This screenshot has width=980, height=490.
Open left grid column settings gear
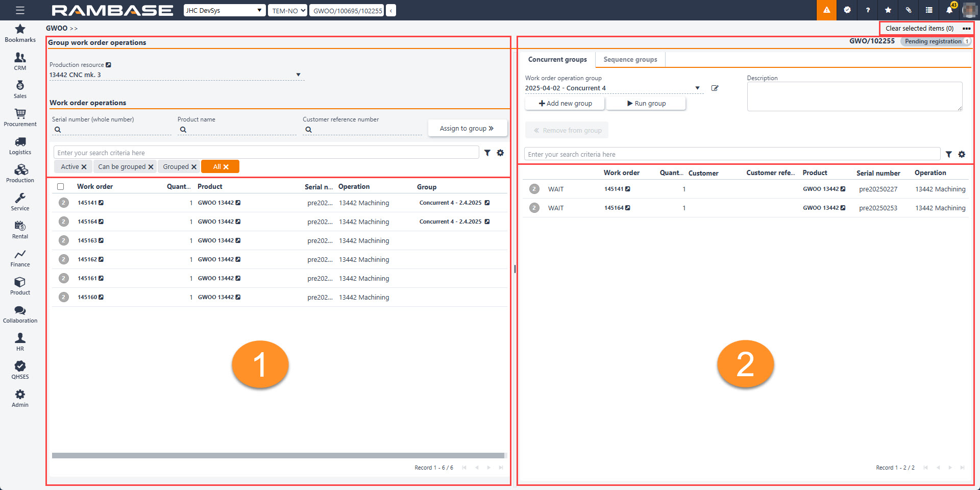click(x=500, y=153)
